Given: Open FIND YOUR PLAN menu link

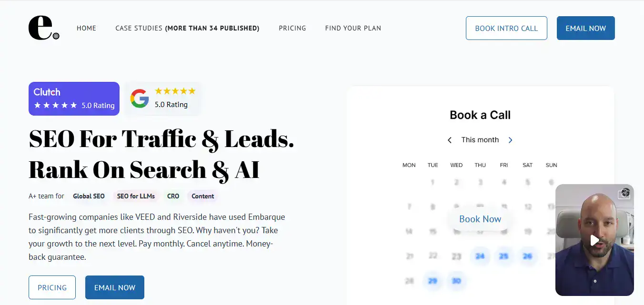Looking at the screenshot, I should 353,28.
